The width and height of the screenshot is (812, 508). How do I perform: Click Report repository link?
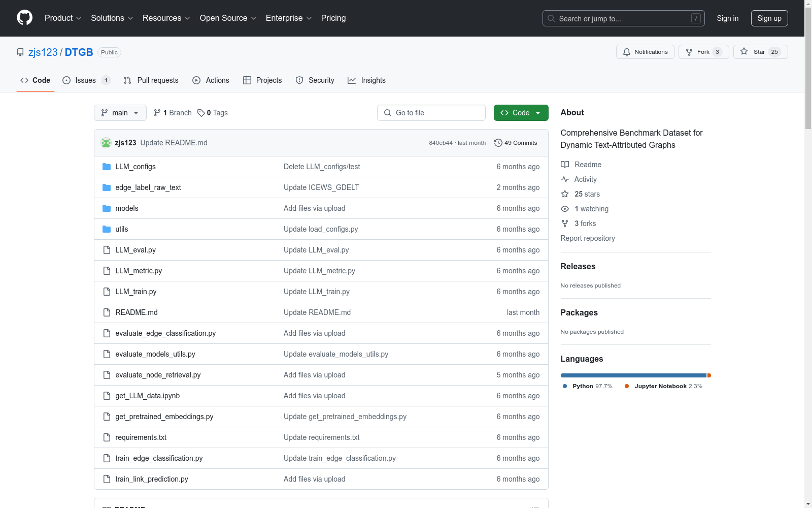[588, 238]
